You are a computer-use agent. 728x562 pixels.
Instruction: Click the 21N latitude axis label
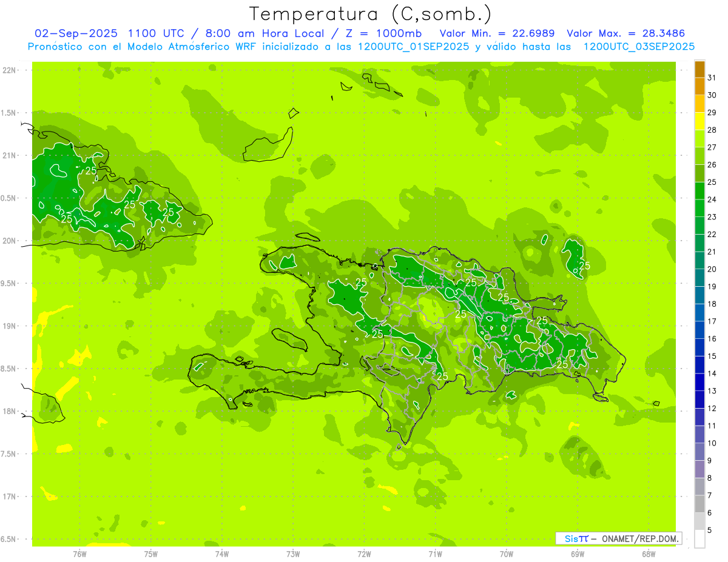coord(9,156)
